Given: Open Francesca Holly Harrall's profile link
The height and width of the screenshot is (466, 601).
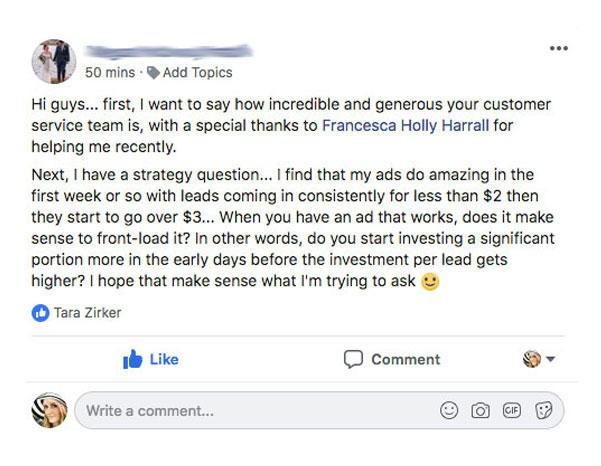Looking at the screenshot, I should 405,125.
